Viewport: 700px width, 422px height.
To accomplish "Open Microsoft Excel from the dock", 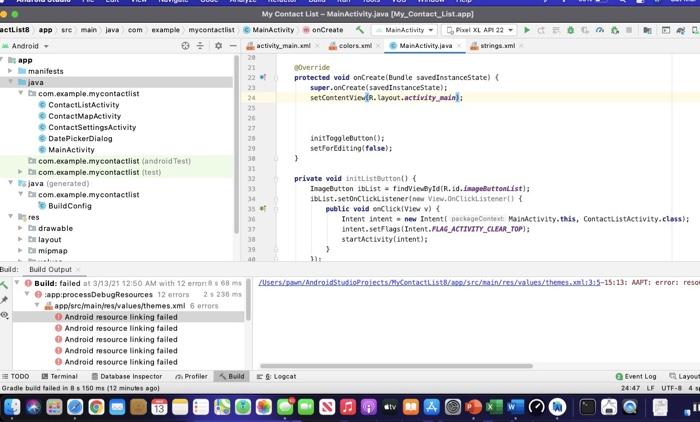I will pyautogui.click(x=494, y=407).
